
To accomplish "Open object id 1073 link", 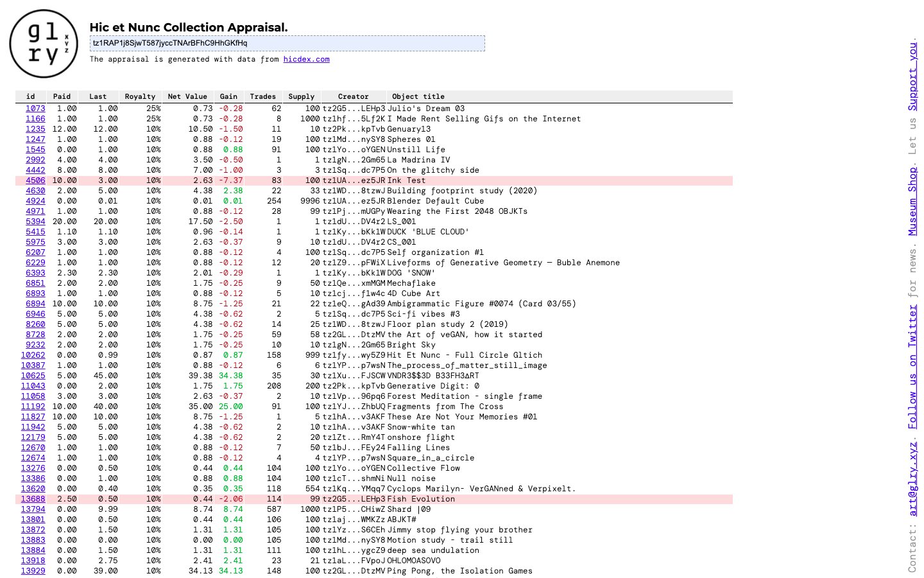I will pos(35,109).
